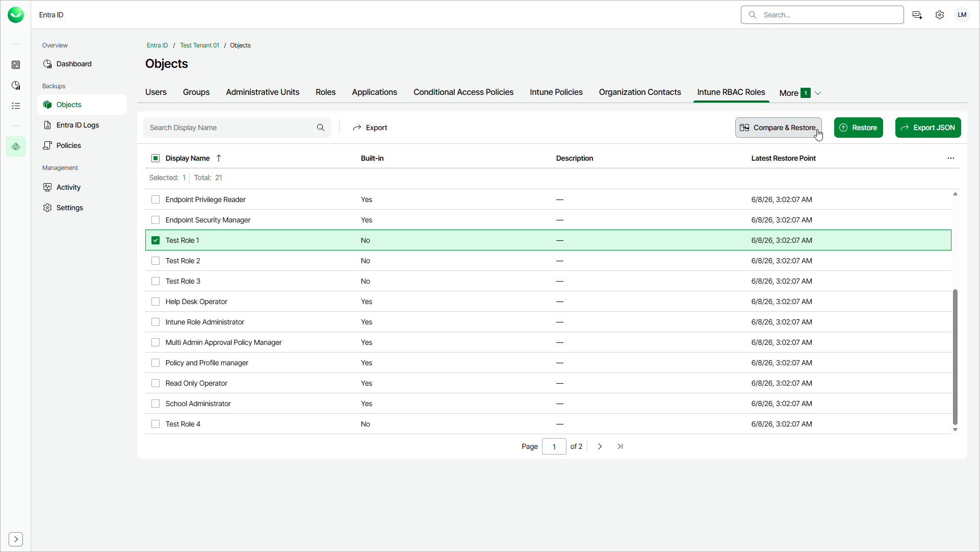Click the table vertical scrollbar thumb
The height and width of the screenshot is (552, 980).
pos(955,357)
